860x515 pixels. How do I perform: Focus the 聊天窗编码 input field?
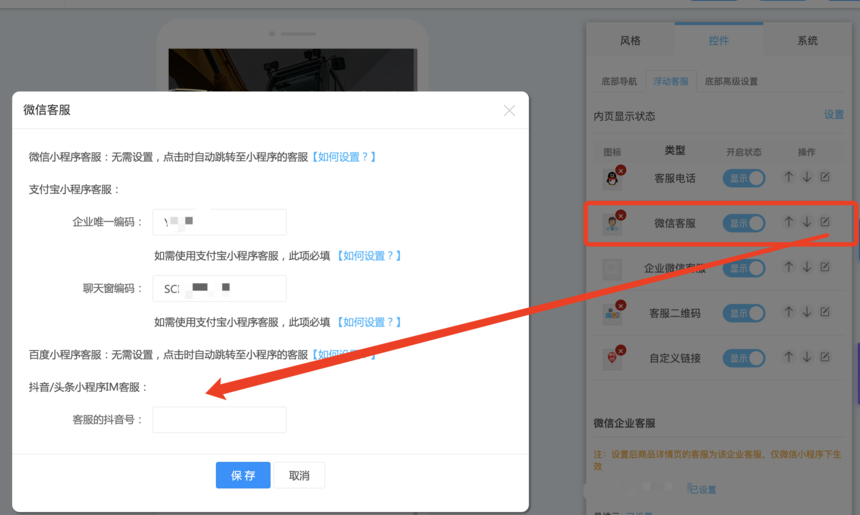219,288
